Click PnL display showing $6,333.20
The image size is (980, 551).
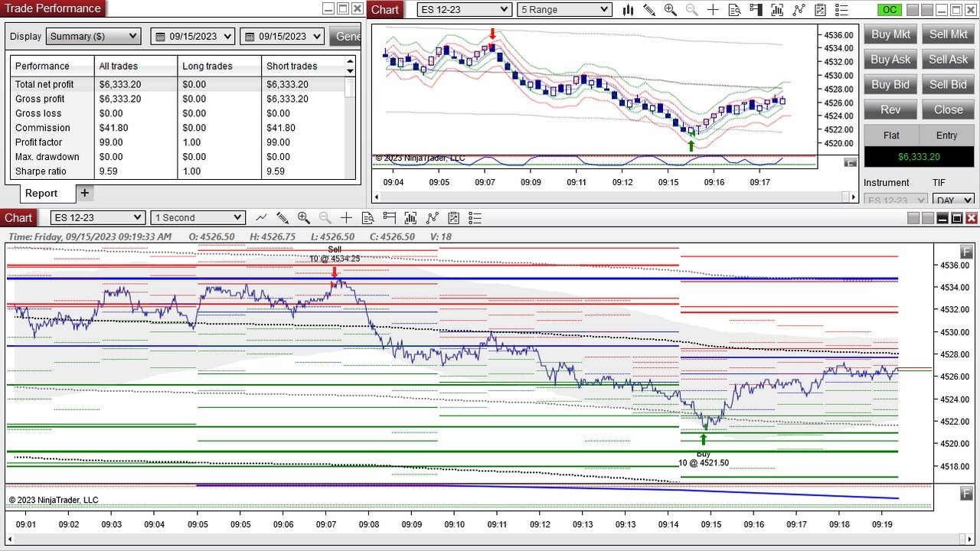(x=919, y=157)
